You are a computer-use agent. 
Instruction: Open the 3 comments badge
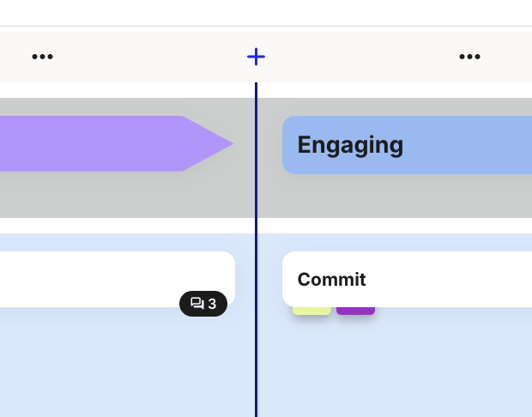point(203,304)
